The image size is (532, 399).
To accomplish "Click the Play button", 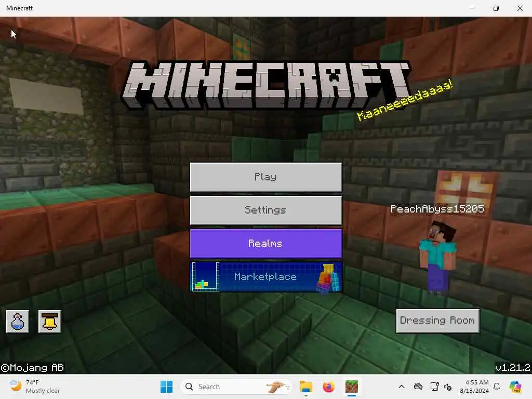I will [265, 177].
